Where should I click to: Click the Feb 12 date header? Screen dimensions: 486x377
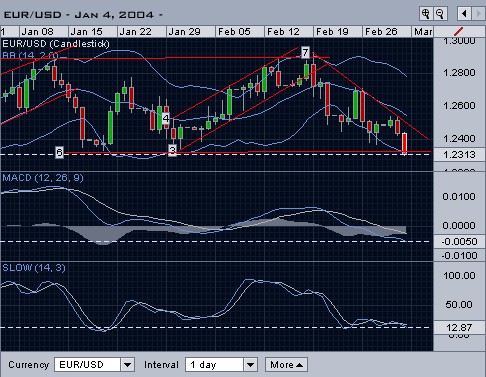(x=289, y=32)
